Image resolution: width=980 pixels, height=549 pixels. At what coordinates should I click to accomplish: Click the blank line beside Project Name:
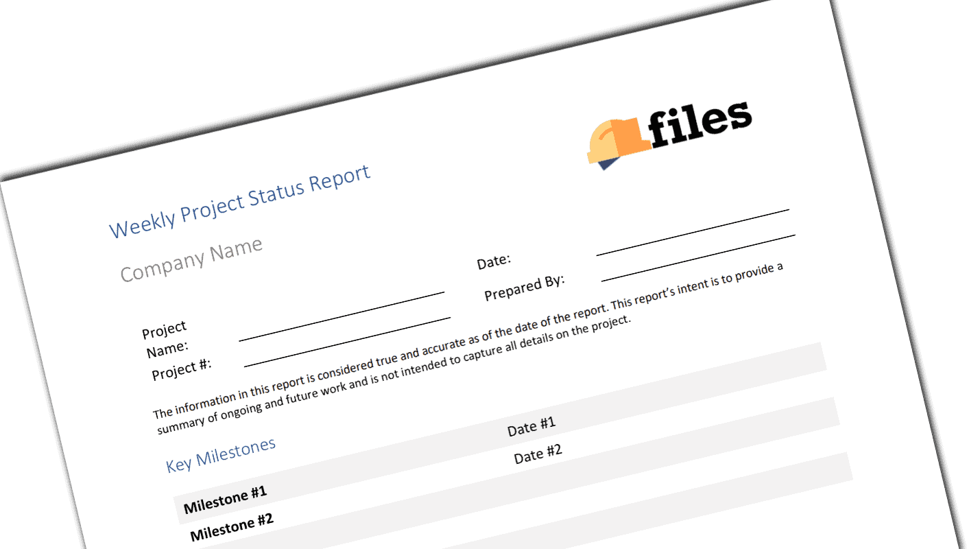[342, 316]
